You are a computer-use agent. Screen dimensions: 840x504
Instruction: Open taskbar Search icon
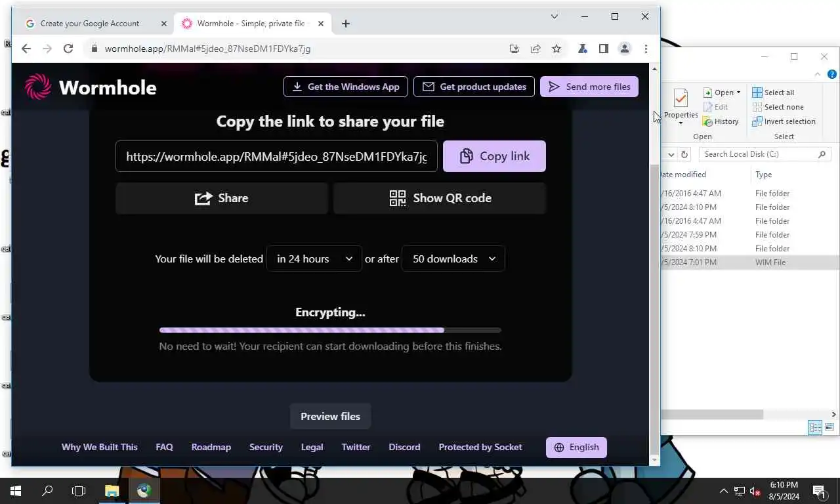47,491
